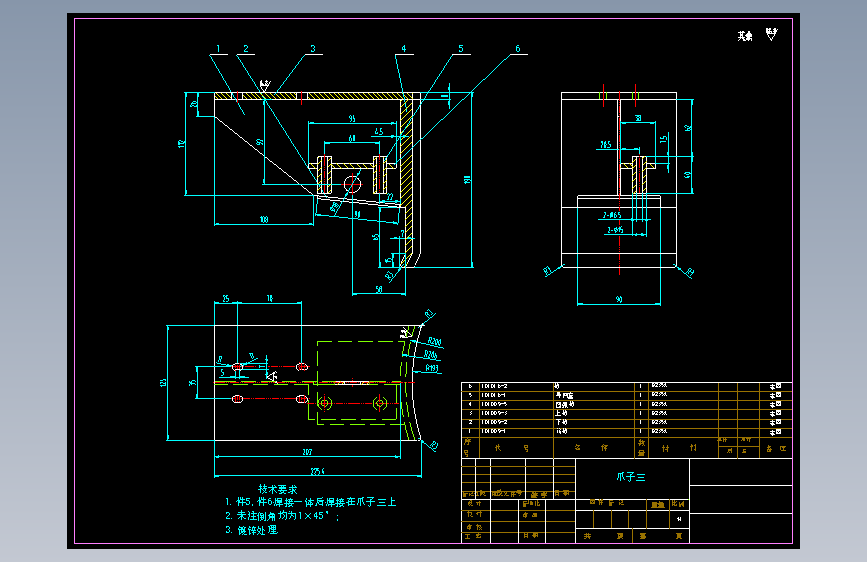Select the R200 radius label
This screenshot has width=867, height=562.
tap(435, 342)
